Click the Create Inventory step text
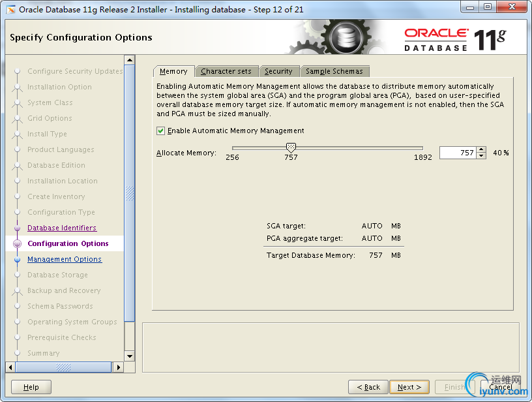This screenshot has height=402, width=532. click(x=56, y=196)
